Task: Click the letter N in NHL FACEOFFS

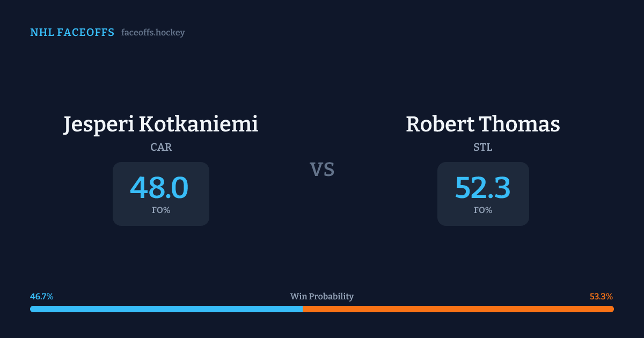Action: coord(34,33)
